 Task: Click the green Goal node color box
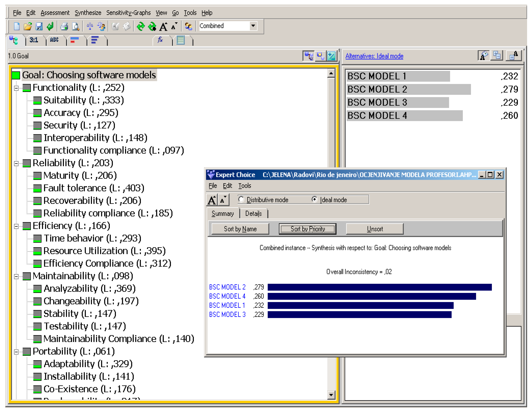coord(16,75)
